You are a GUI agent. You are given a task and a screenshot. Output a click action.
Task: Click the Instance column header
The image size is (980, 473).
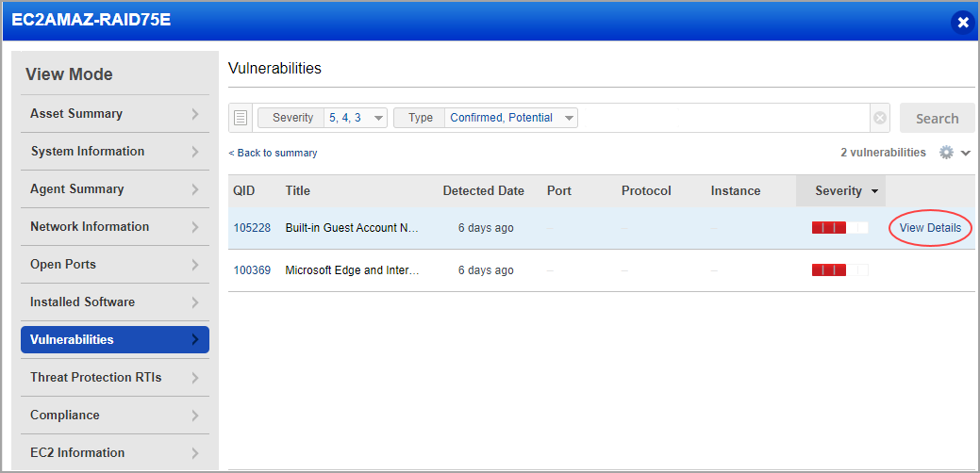(x=736, y=191)
